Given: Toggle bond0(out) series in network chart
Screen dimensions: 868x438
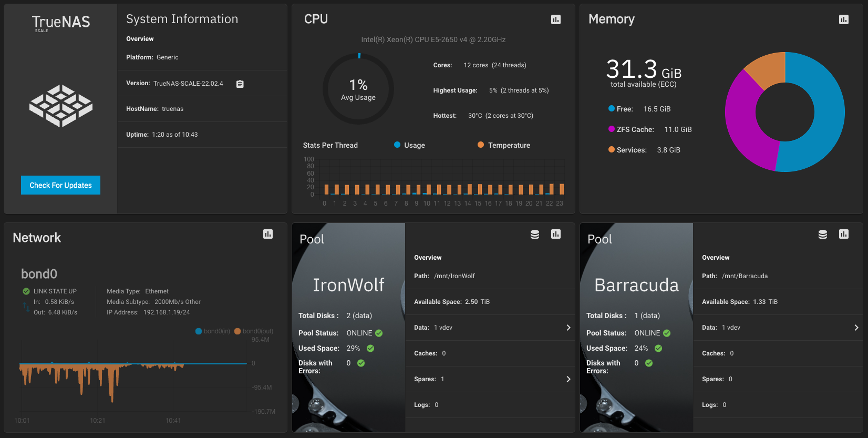Looking at the screenshot, I should click(254, 331).
